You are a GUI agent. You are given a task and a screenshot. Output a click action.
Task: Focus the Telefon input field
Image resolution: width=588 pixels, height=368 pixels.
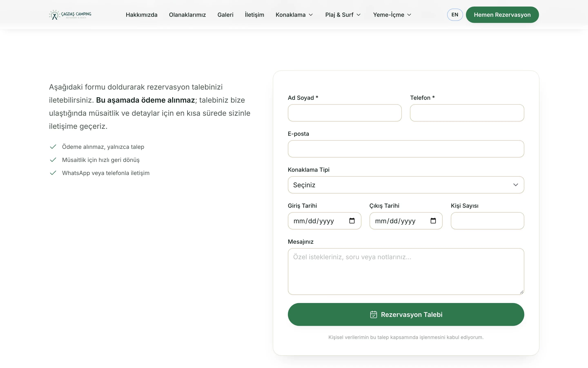[467, 113]
